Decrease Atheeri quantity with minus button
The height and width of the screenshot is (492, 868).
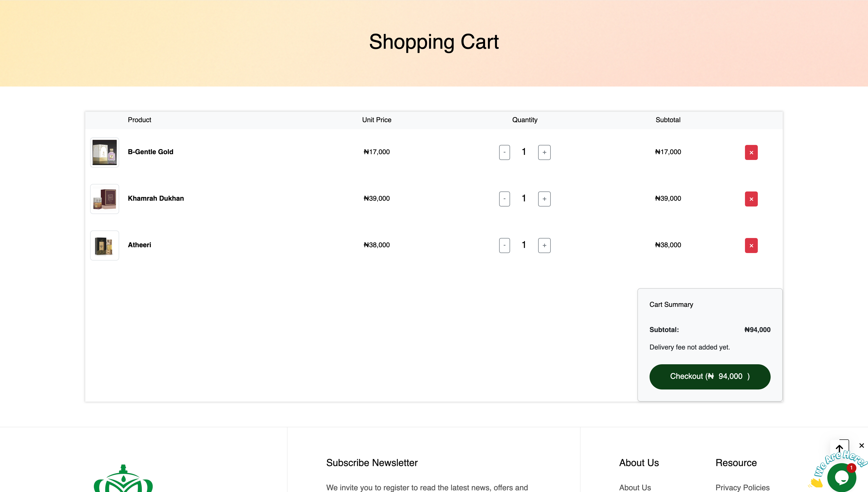(x=504, y=245)
